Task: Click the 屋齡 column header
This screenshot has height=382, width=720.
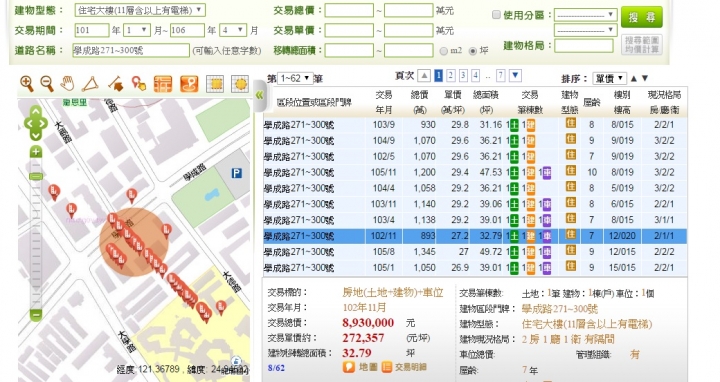Action: point(591,102)
